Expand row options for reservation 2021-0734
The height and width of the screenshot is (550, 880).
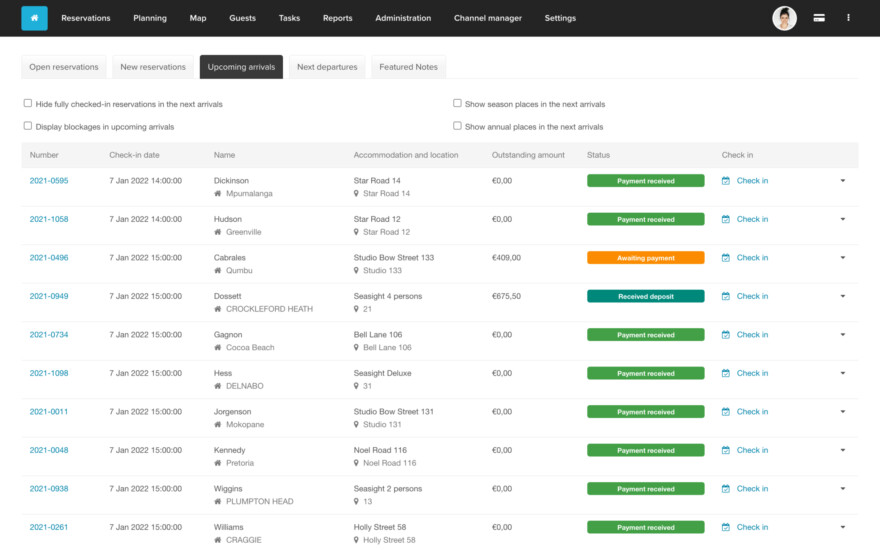tap(842, 334)
